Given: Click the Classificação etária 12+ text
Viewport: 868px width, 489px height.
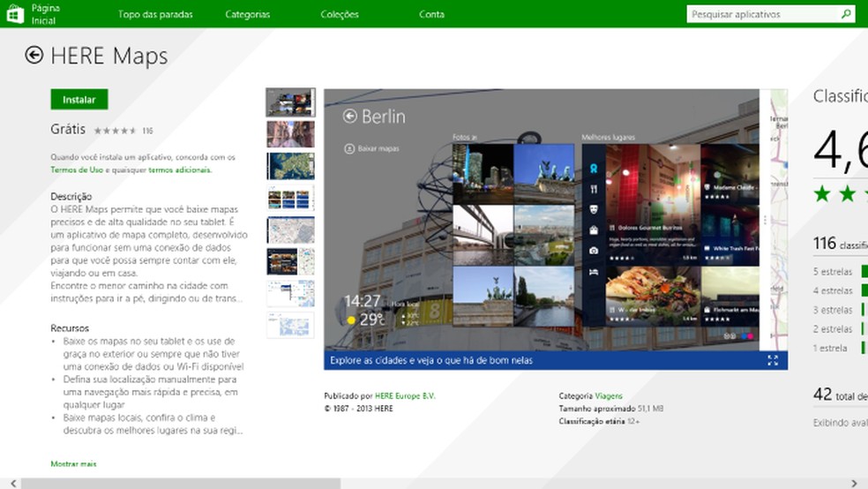Looking at the screenshot, I should pos(599,421).
